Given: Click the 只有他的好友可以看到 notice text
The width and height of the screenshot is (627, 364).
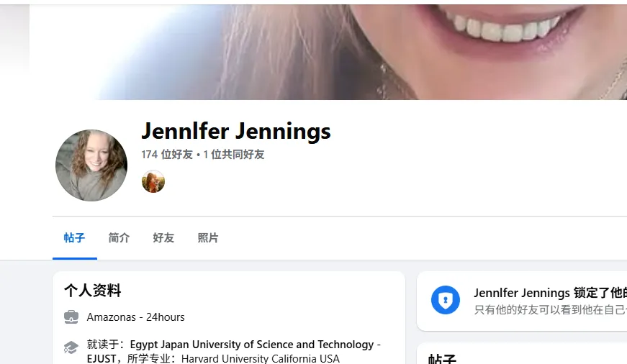Looking at the screenshot, I should pyautogui.click(x=550, y=309).
